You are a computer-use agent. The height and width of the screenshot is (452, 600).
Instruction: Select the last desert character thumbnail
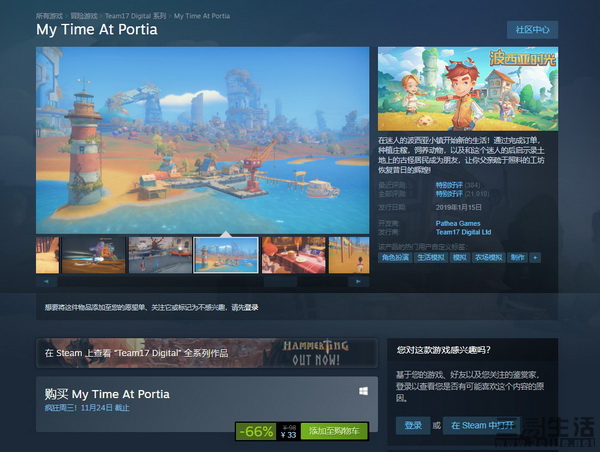(349, 255)
